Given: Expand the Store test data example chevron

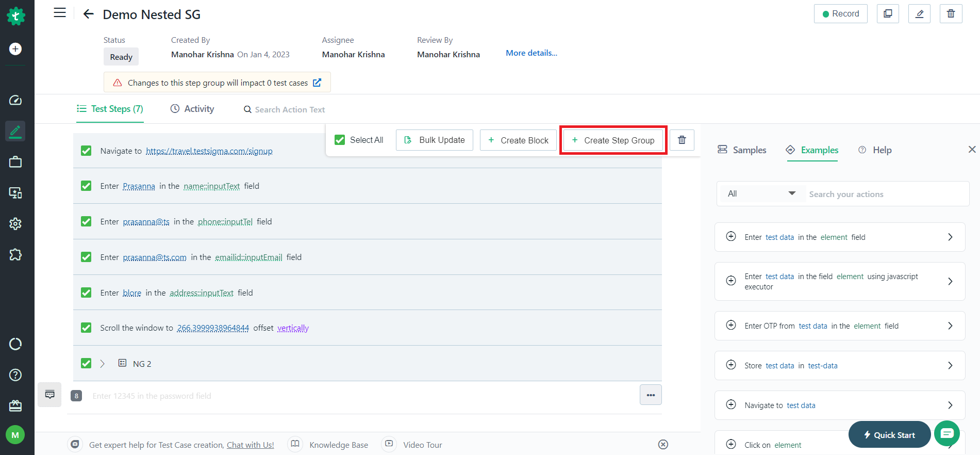Looking at the screenshot, I should [x=950, y=365].
